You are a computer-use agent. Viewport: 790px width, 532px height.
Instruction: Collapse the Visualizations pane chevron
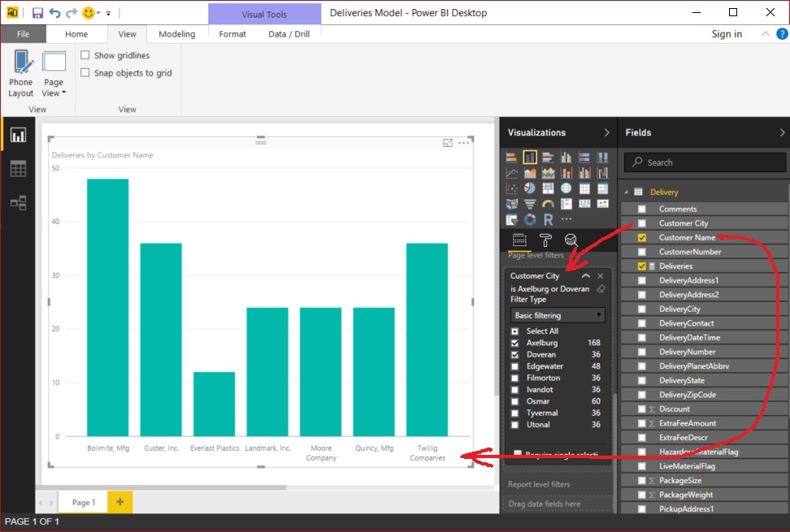click(x=606, y=132)
